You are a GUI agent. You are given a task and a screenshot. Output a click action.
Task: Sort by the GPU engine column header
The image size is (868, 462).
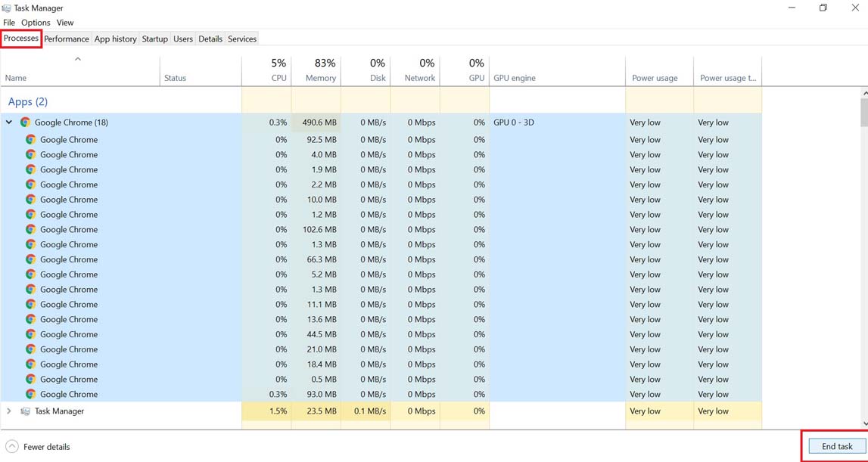(558, 71)
